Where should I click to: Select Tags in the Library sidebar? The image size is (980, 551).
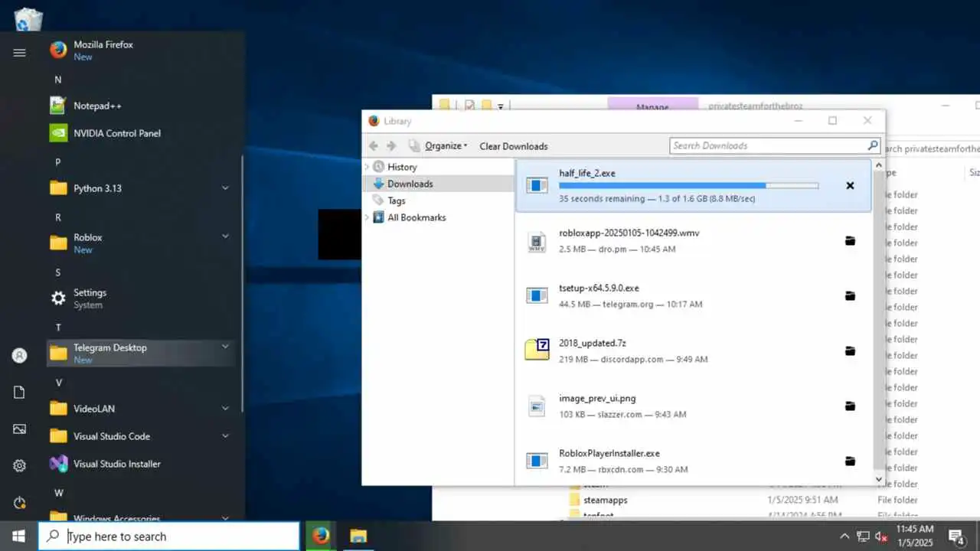point(396,201)
